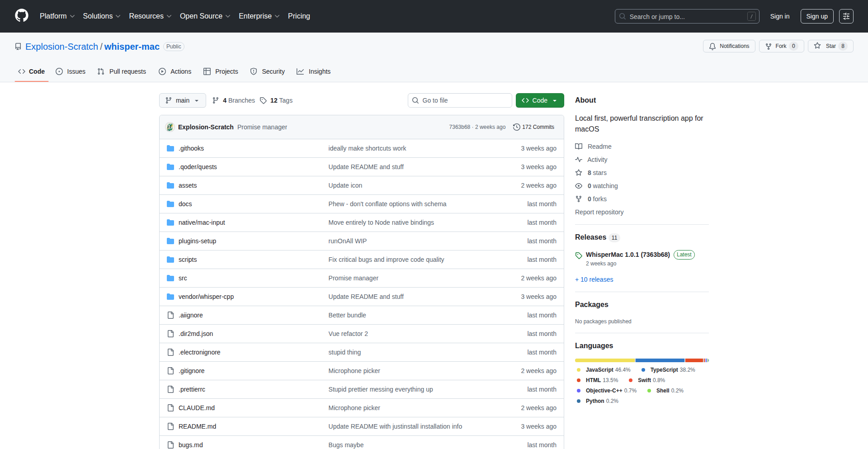The width and height of the screenshot is (868, 449).
Task: Open 'Fix critical bugs and improve code quality' commit
Action: click(x=386, y=260)
